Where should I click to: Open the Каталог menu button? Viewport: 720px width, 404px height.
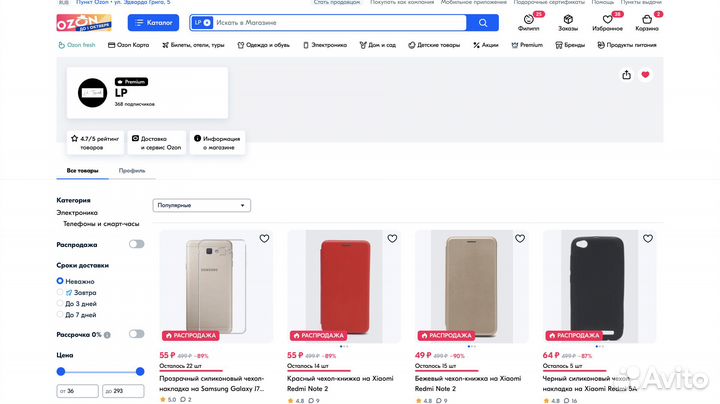[x=153, y=22]
